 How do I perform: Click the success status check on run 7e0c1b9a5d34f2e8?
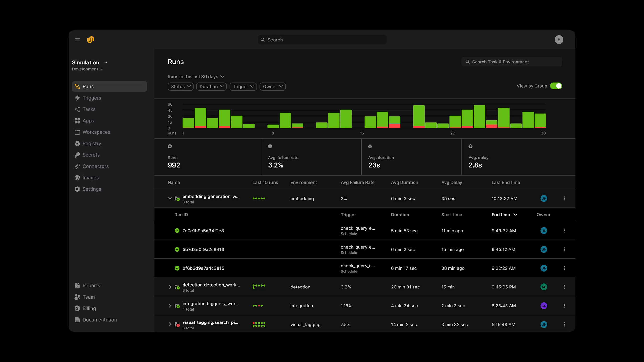(x=177, y=231)
